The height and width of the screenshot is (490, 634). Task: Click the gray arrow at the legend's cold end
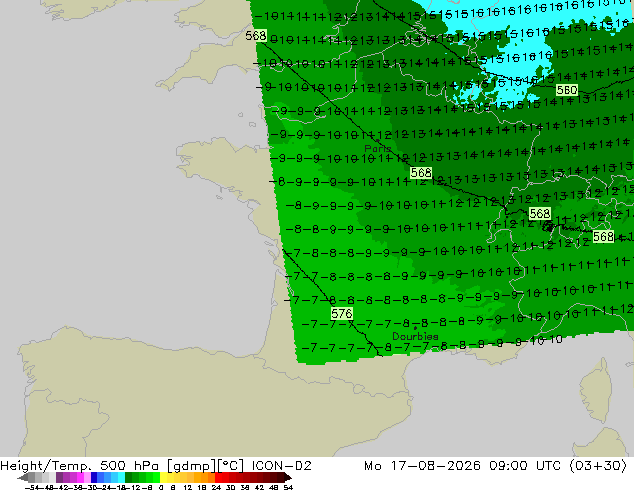[23, 477]
